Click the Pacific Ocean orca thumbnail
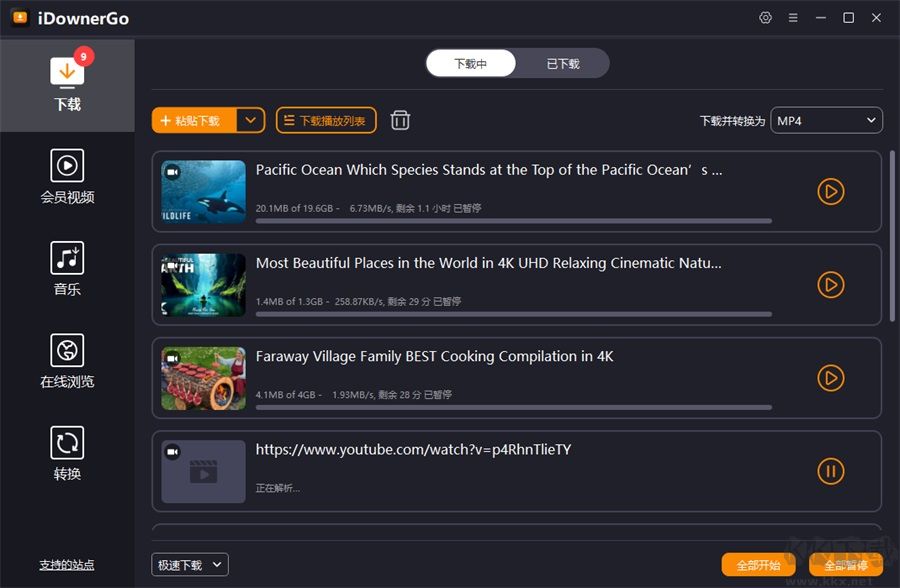 [x=203, y=192]
